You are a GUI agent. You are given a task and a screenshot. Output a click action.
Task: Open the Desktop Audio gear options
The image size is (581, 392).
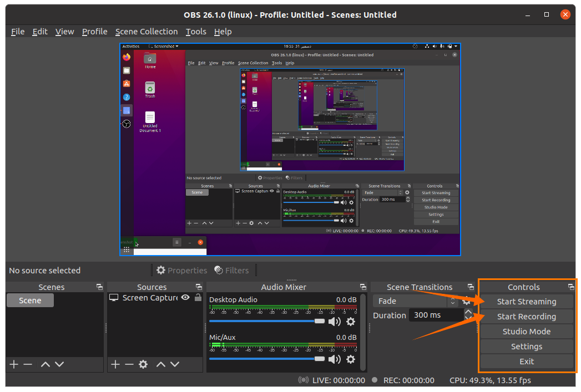[351, 322]
